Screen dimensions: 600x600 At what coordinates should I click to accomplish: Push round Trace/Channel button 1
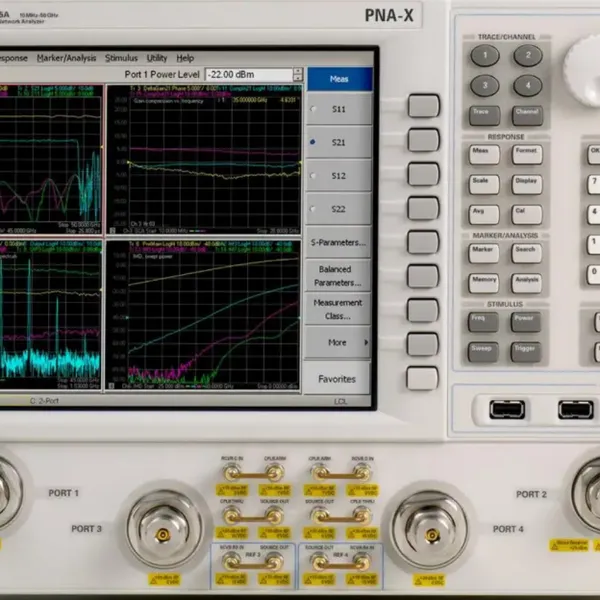[485, 55]
